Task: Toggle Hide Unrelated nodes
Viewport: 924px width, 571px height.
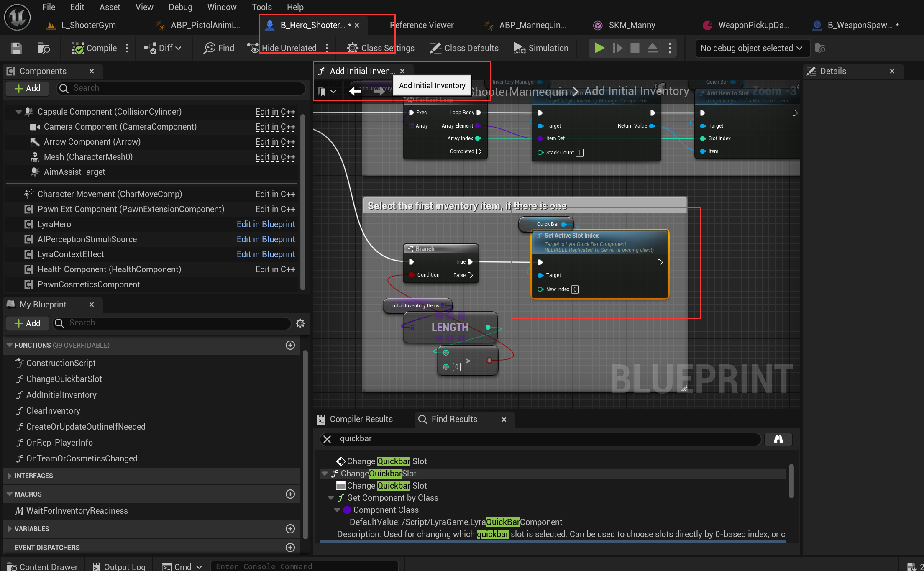Action: 282,48
